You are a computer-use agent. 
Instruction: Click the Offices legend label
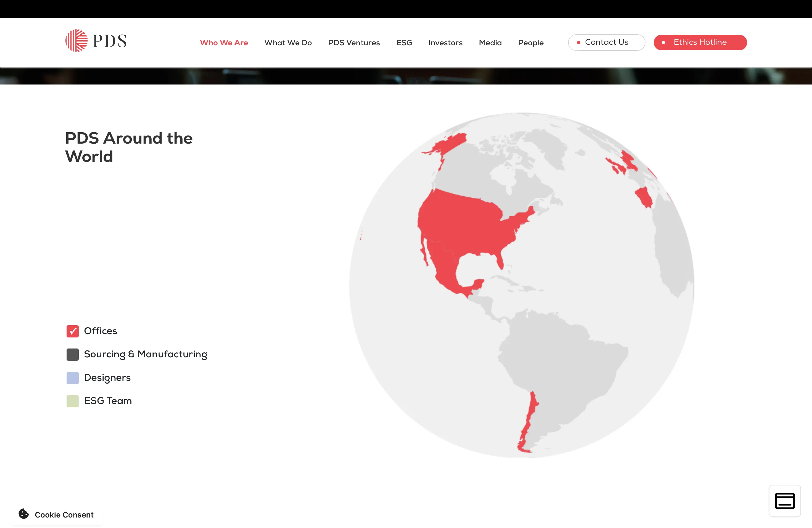(100, 331)
